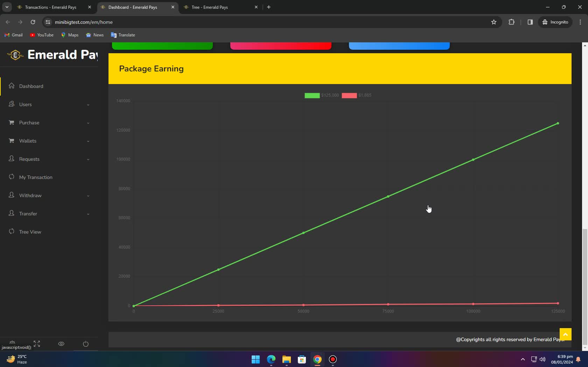Select the Users icon in sidebar
This screenshot has height=367, width=588.
pos(12,104)
